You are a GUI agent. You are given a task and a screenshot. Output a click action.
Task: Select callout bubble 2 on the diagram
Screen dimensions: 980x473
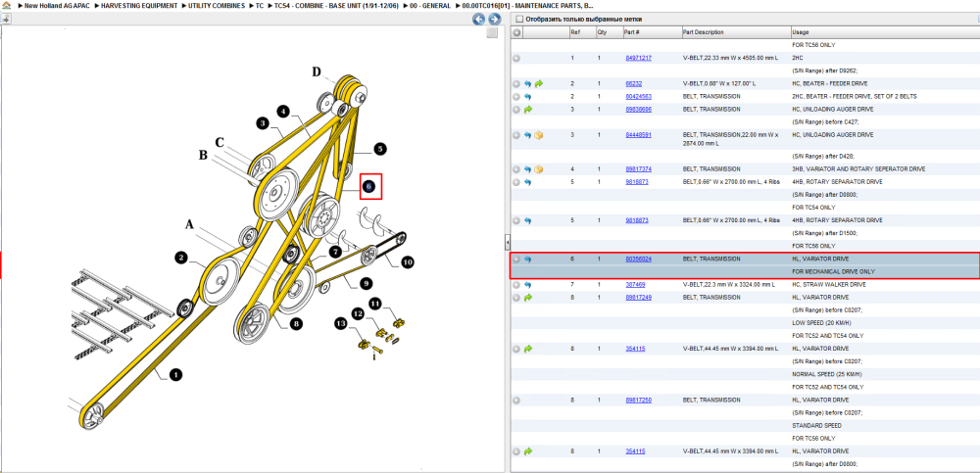click(x=181, y=258)
